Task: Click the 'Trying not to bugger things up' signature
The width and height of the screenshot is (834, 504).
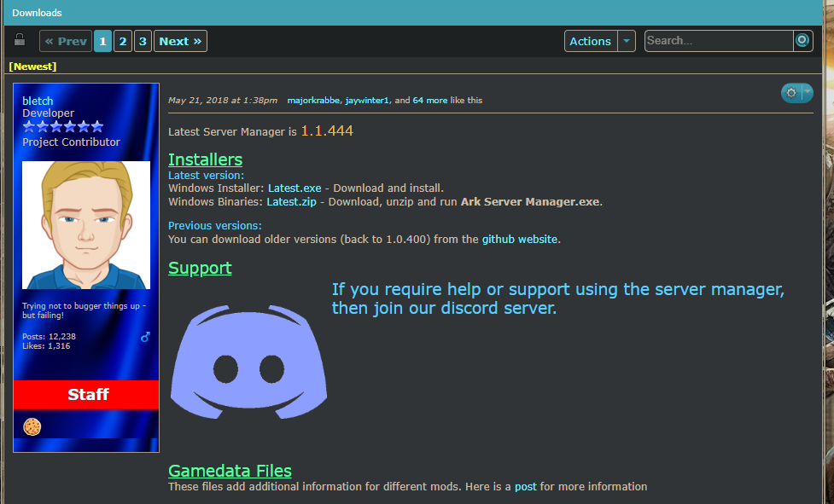Action: click(84, 310)
